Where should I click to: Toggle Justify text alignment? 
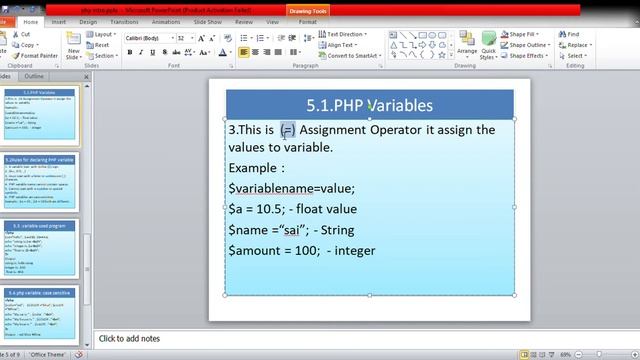pyautogui.click(x=278, y=52)
